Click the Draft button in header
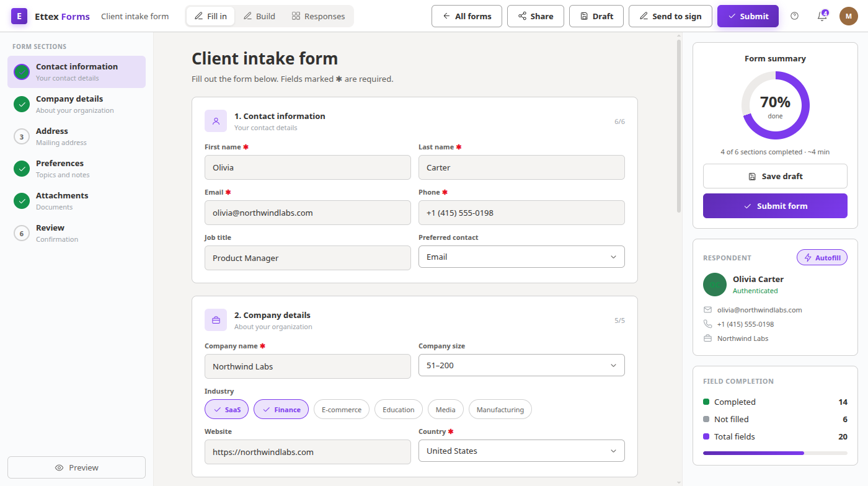This screenshot has width=868, height=486. pyautogui.click(x=596, y=16)
